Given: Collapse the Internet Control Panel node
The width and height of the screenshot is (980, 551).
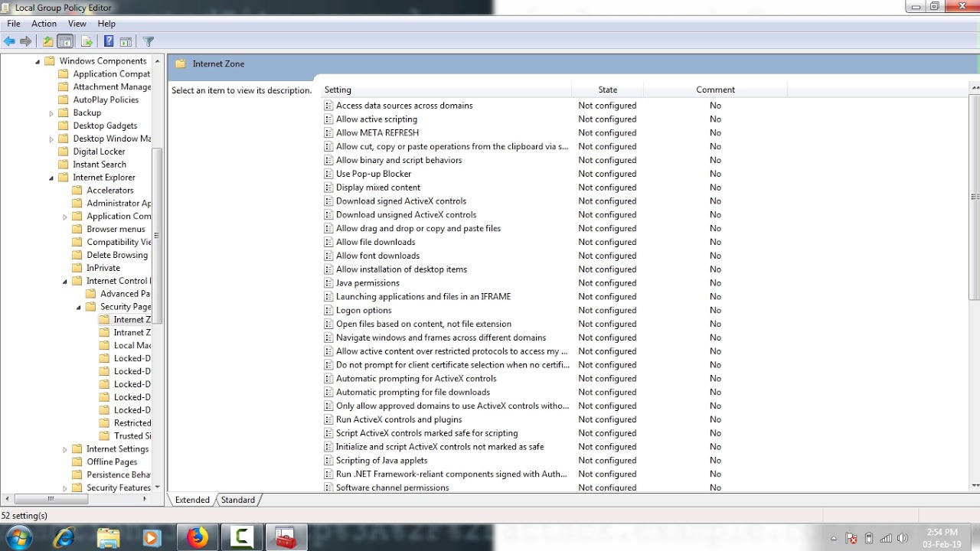Looking at the screenshot, I should click(65, 282).
